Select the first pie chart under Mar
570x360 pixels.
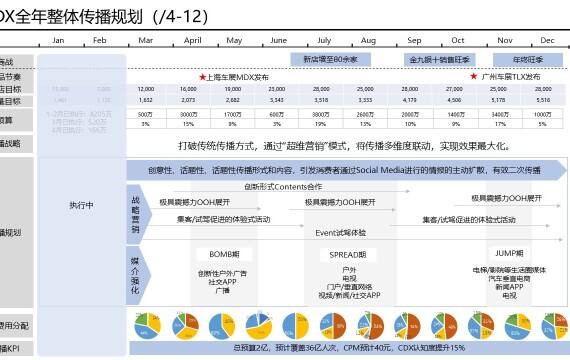(x=148, y=326)
